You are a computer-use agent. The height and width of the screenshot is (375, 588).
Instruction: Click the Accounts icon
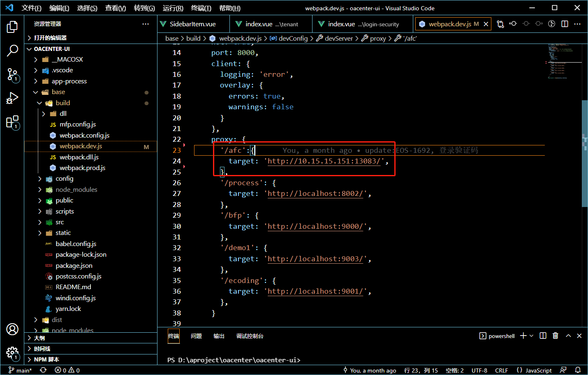(12, 329)
